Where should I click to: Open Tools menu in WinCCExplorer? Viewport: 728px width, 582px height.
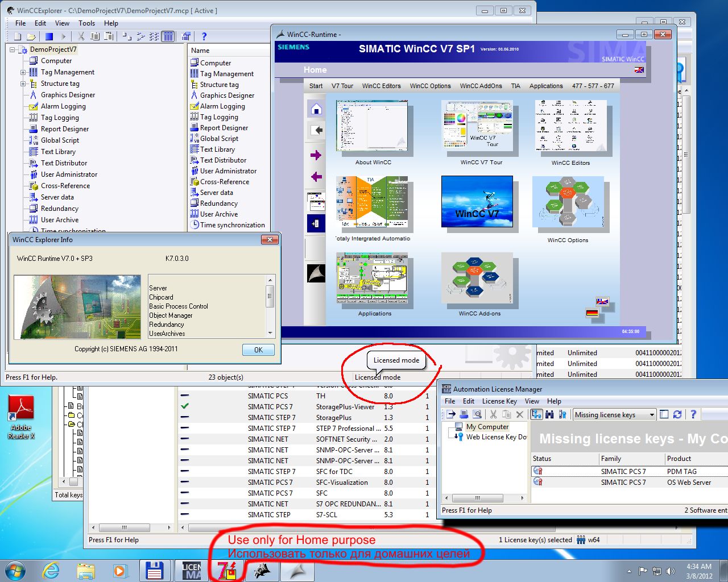click(x=86, y=23)
